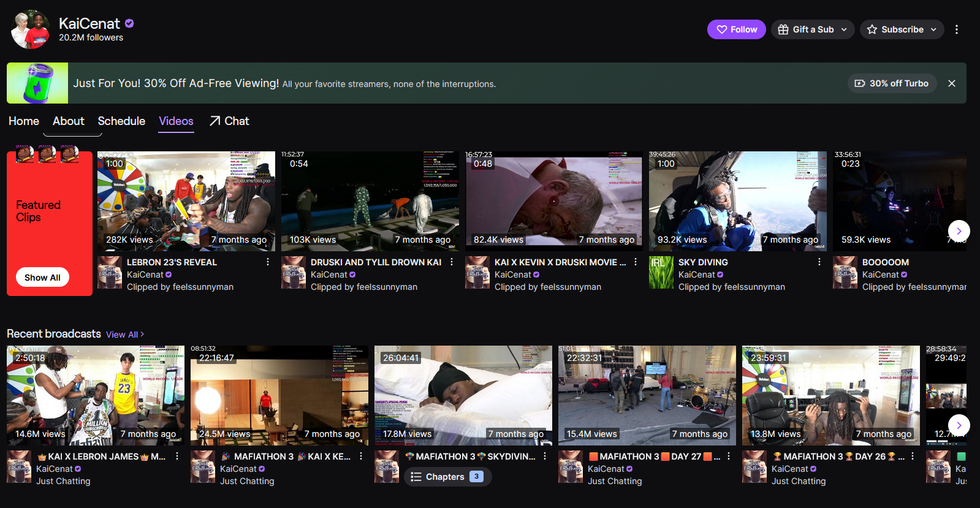Open more options for LEBRON 23'S REVEAL clip
This screenshot has width=980, height=508.
pos(268,262)
